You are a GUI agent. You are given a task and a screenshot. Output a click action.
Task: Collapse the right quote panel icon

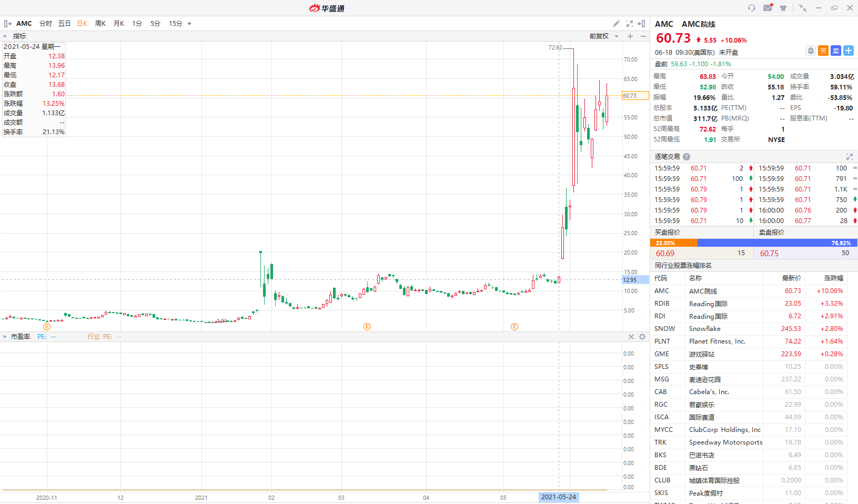[x=641, y=24]
